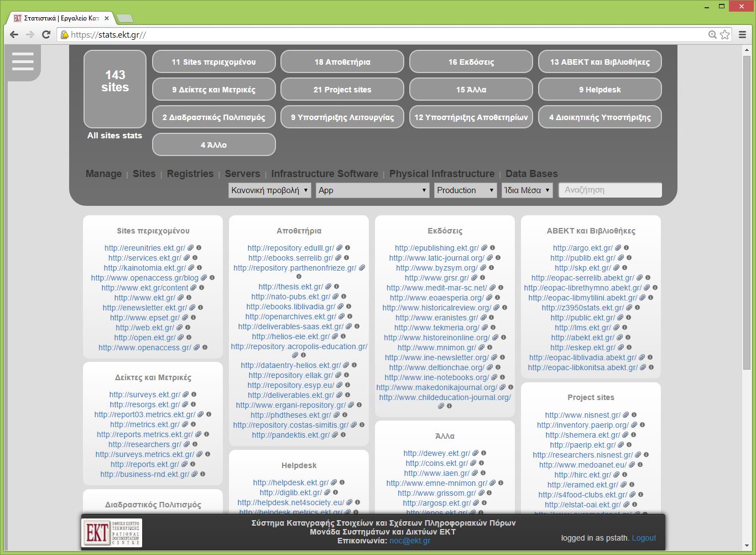Click paperclip icon beside epublishing.ekt.gr
This screenshot has height=555, width=756.
point(484,248)
